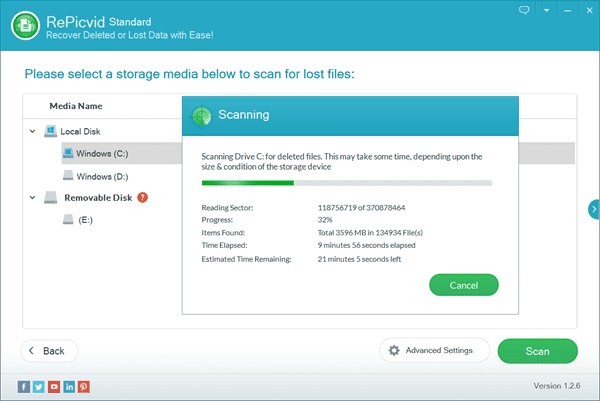The image size is (600, 401).
Task: Click the Removable Disk drive icon
Action: [50, 197]
